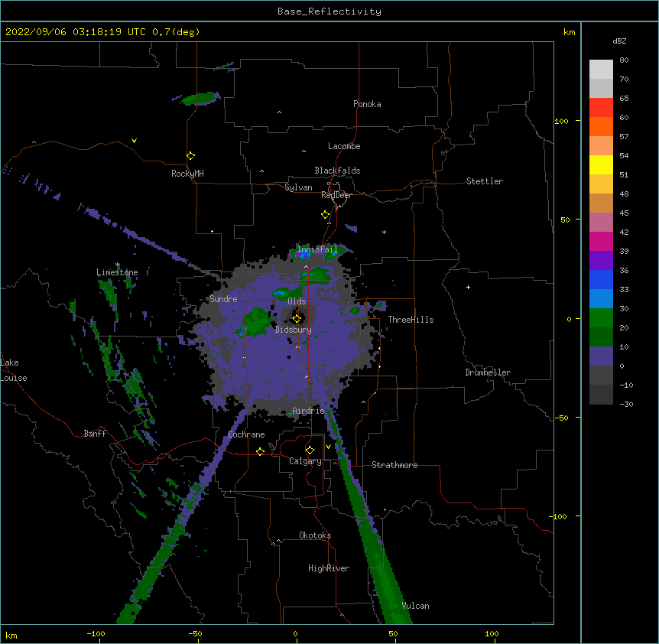The width and height of the screenshot is (659, 644).
Task: Click the green echo cell west of Didsbury
Action: (x=255, y=321)
